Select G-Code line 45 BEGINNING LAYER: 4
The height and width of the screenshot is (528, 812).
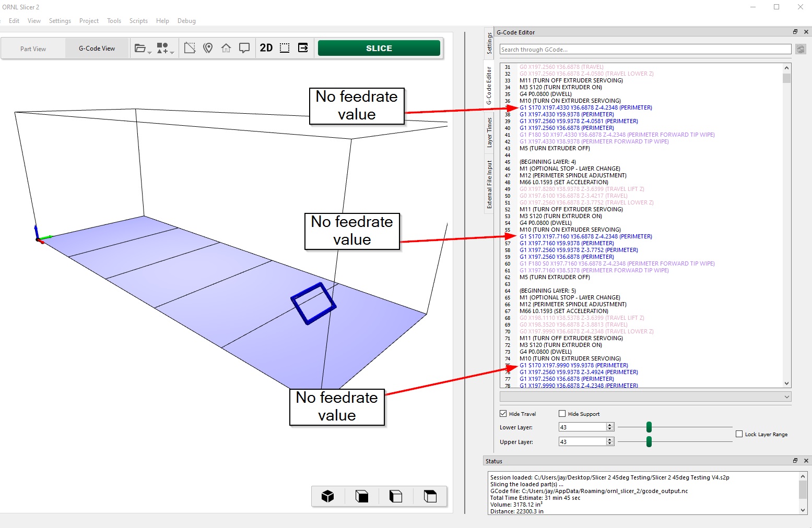pos(548,162)
